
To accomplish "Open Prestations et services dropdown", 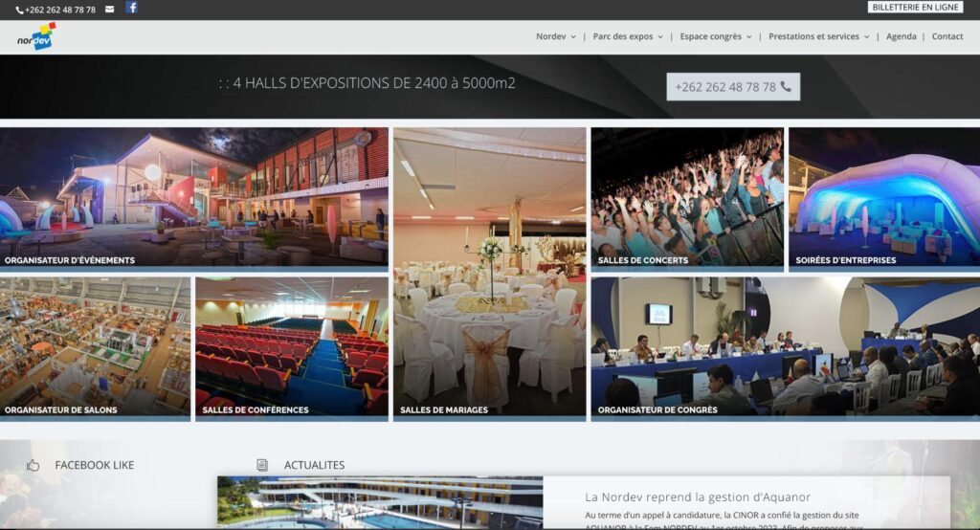I will coord(819,37).
